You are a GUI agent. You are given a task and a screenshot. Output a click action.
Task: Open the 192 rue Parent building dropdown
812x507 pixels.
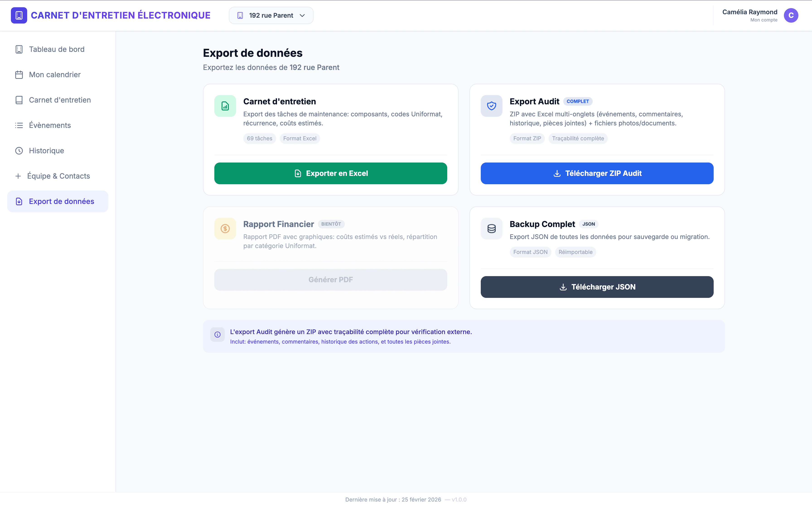click(271, 15)
